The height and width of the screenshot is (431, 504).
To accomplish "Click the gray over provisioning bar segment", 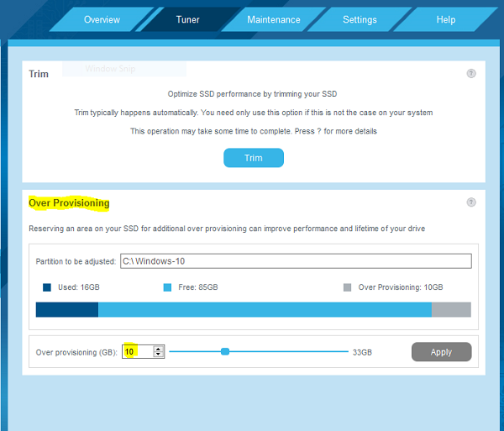I will 451,310.
